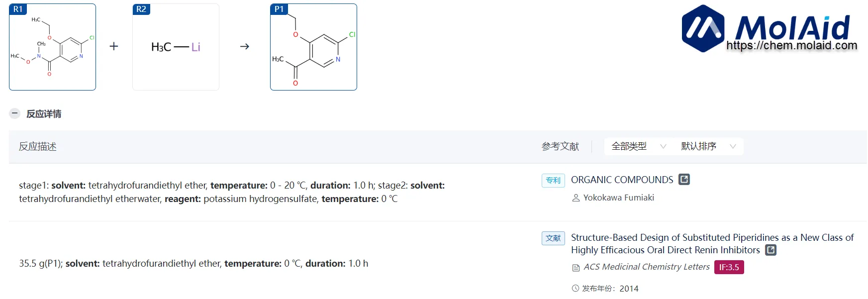Screen dimensions: 868x299
Task: Open the 默认排序 sorting dropdown
Action: [708, 146]
